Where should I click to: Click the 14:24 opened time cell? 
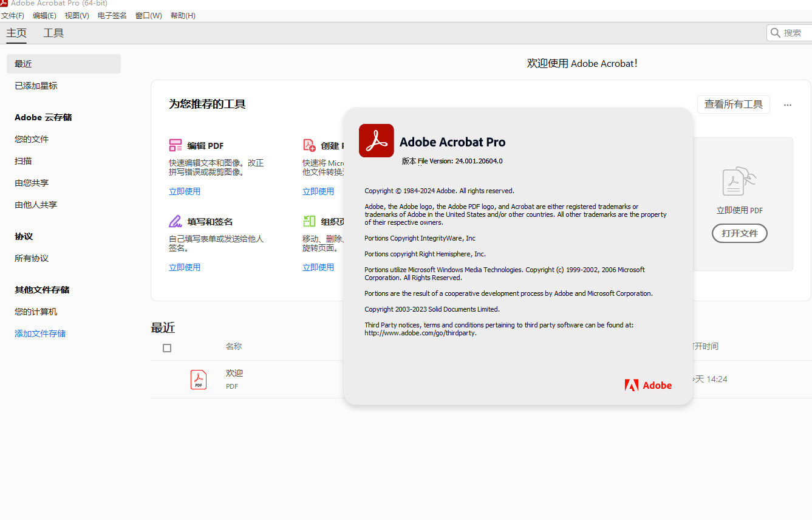tap(709, 379)
